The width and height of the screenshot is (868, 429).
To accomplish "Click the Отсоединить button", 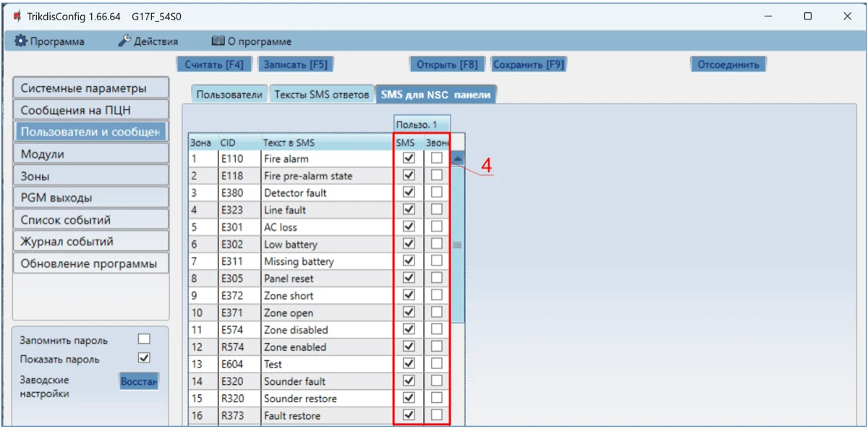I will [x=728, y=64].
